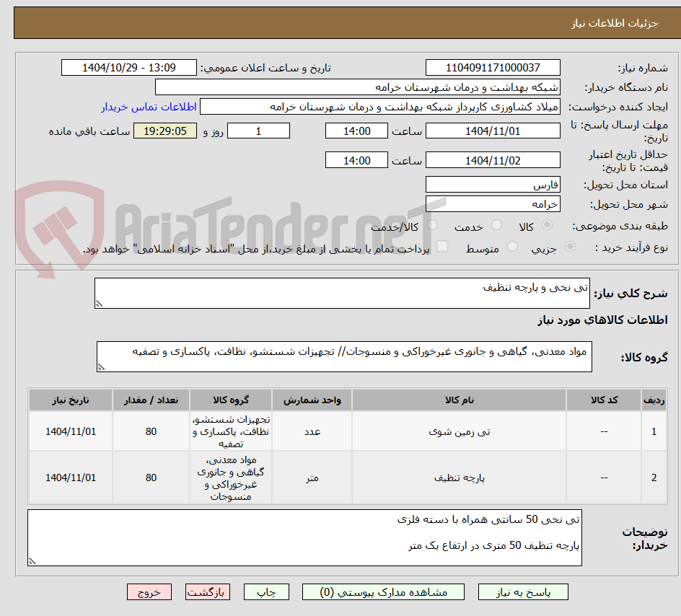Click the requester field میلاد کشاورزی

click(x=380, y=107)
